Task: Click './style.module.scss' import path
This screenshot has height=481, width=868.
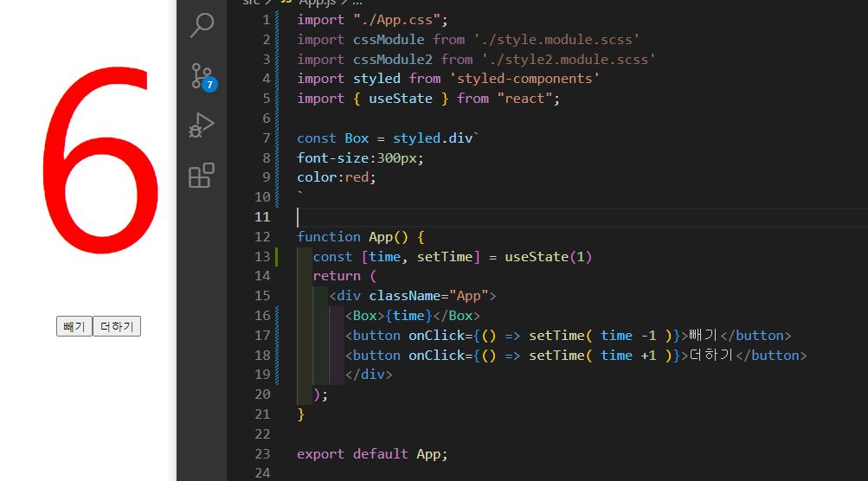Action: click(x=556, y=40)
